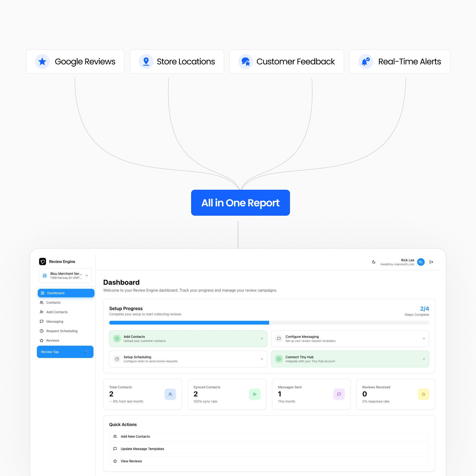Click the Google Reviews card
The width and height of the screenshot is (476, 476).
coord(75,62)
